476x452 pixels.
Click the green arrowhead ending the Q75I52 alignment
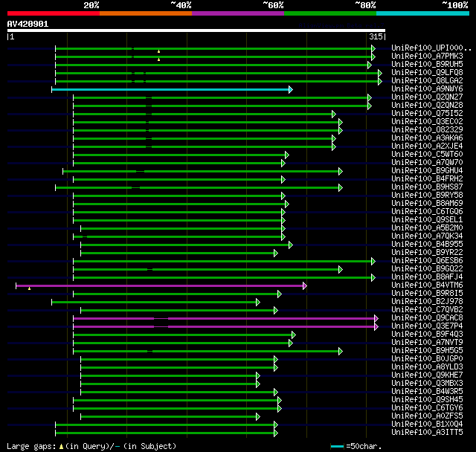tap(334, 114)
